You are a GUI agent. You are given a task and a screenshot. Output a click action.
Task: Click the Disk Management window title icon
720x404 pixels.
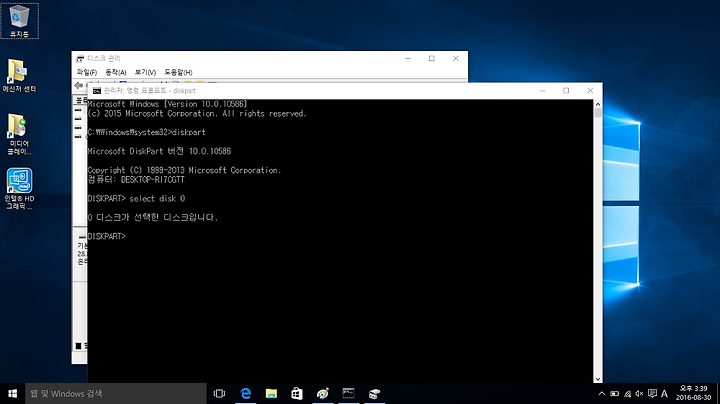(80, 58)
